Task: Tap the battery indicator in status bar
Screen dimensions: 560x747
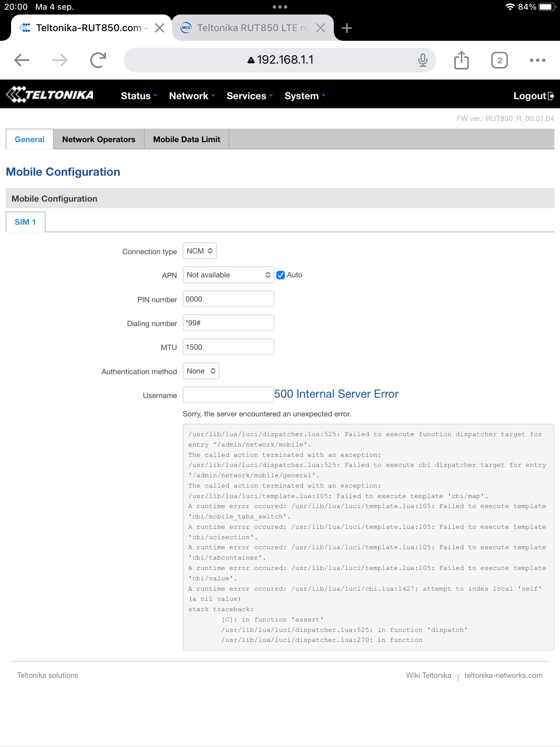Action: 547,7
